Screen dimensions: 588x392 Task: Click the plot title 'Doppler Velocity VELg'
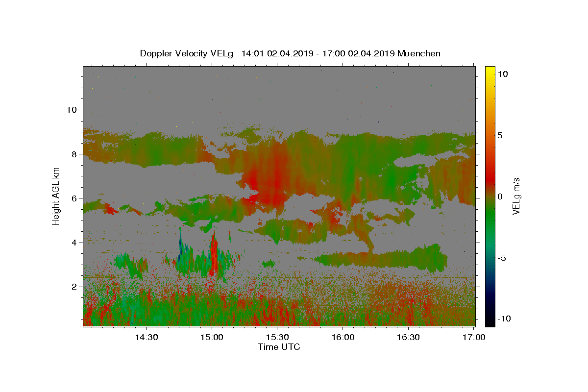[x=187, y=53]
